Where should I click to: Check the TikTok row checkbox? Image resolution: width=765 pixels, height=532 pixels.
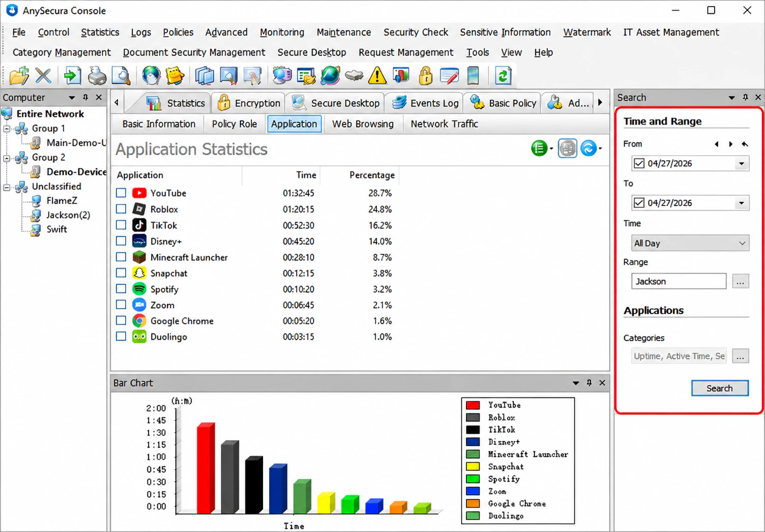[x=121, y=225]
